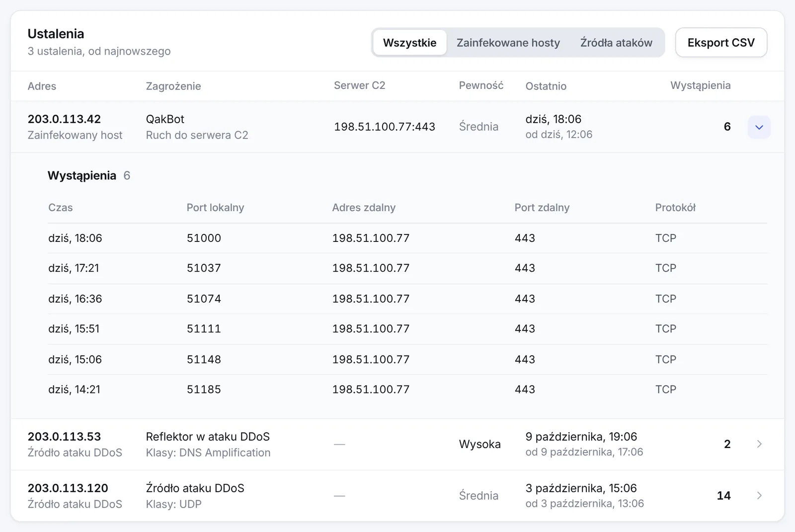Select the Wszystkie filter tab
The height and width of the screenshot is (532, 795).
coord(409,43)
